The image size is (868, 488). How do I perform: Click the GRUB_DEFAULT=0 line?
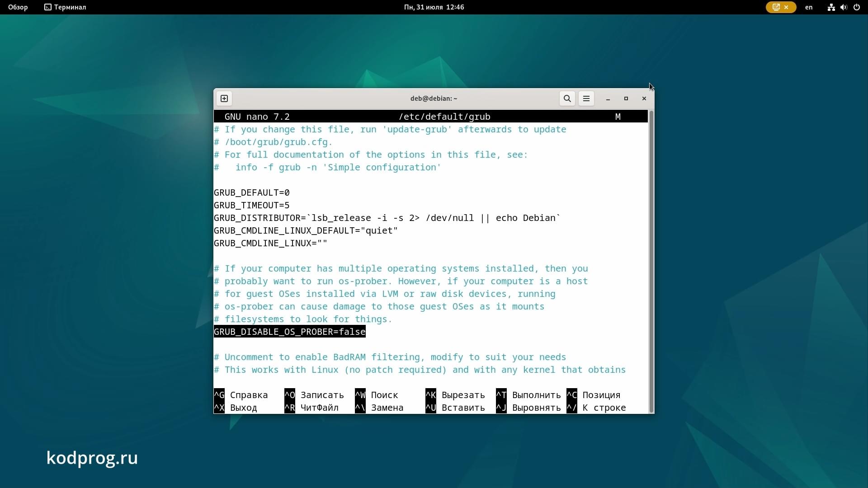tap(251, 192)
